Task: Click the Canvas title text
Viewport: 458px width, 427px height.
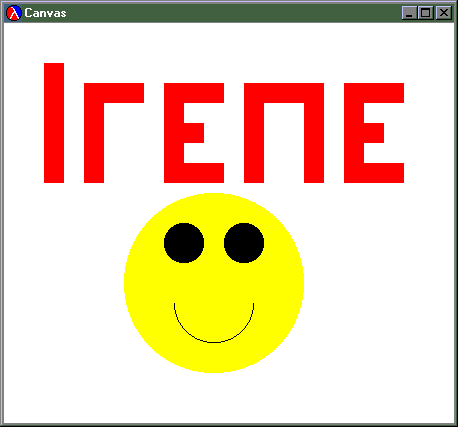Action: [x=45, y=13]
